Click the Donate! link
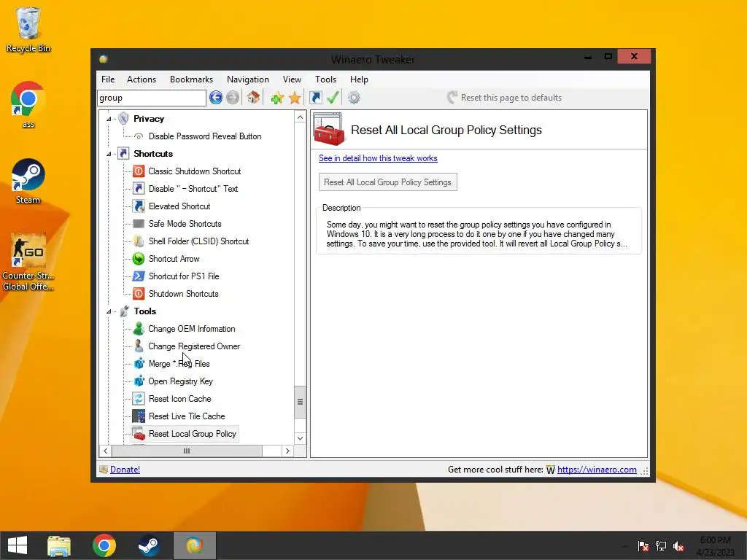Screen dimensions: 747x560 125,470
